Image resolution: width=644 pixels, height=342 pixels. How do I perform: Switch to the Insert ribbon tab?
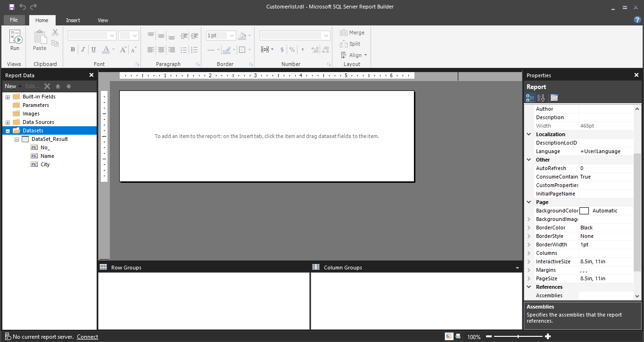point(73,20)
